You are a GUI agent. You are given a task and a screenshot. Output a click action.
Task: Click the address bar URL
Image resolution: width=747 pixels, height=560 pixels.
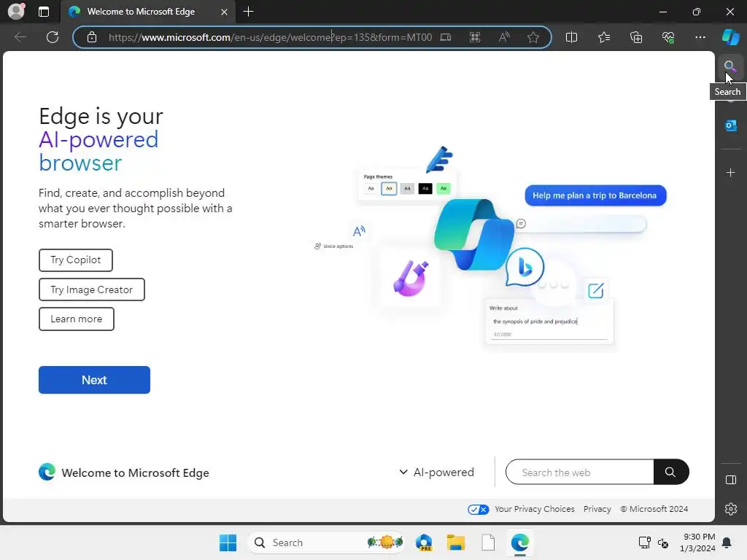coord(270,37)
